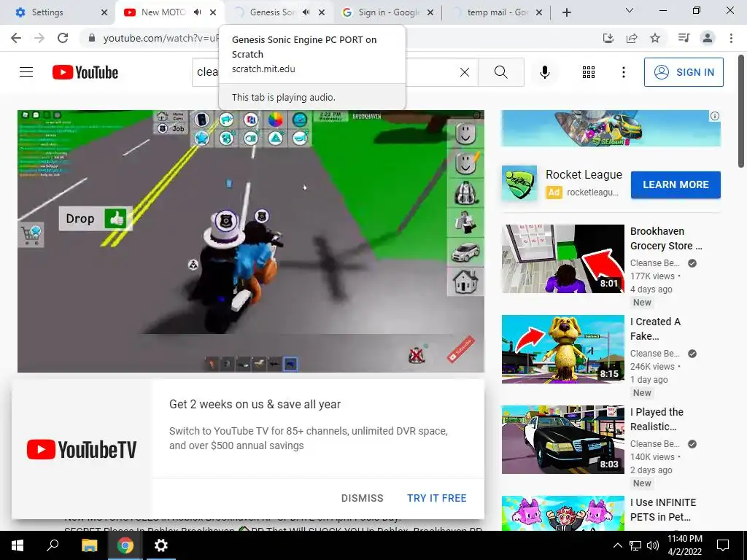The height and width of the screenshot is (560, 747).
Task: Click TRY IT FREE for YouTube TV
Action: (x=436, y=497)
